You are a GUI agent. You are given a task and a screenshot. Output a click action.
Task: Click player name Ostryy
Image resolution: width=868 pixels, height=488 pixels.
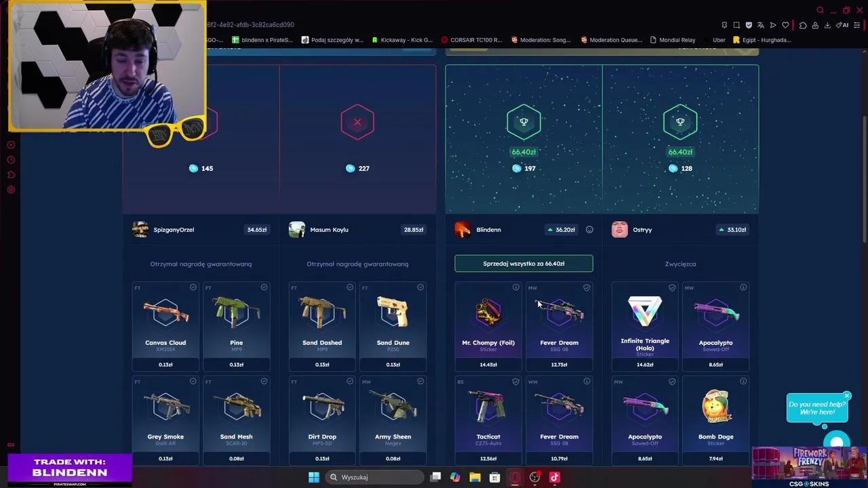click(x=642, y=230)
